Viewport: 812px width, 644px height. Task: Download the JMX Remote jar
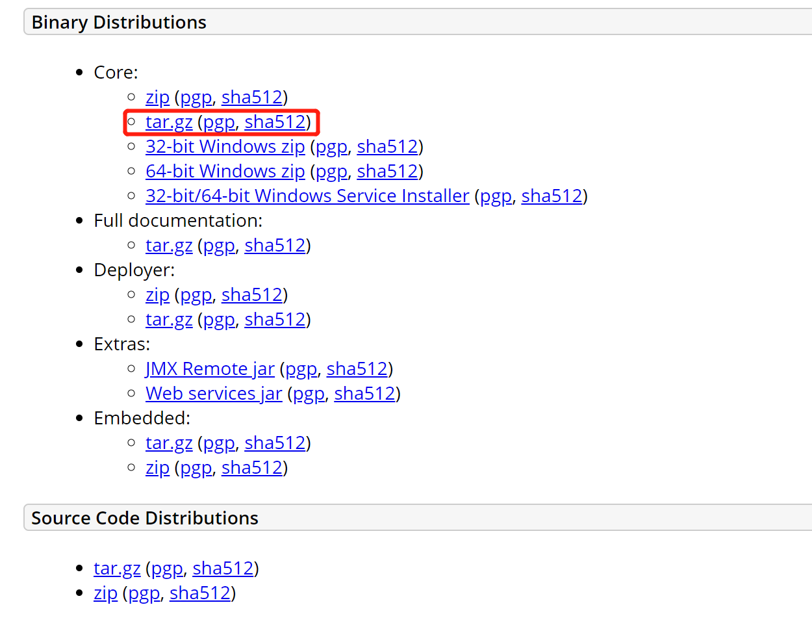point(210,368)
